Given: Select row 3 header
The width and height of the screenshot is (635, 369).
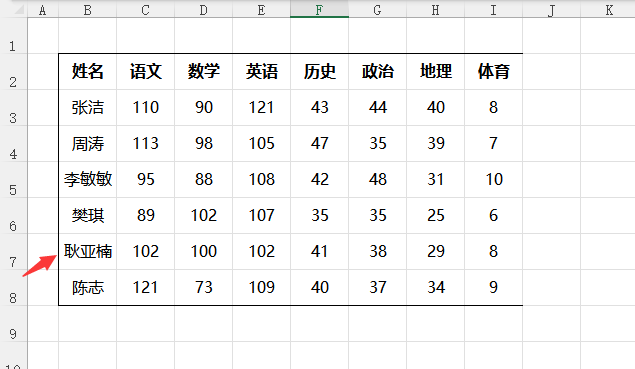Looking at the screenshot, I should tap(13, 107).
